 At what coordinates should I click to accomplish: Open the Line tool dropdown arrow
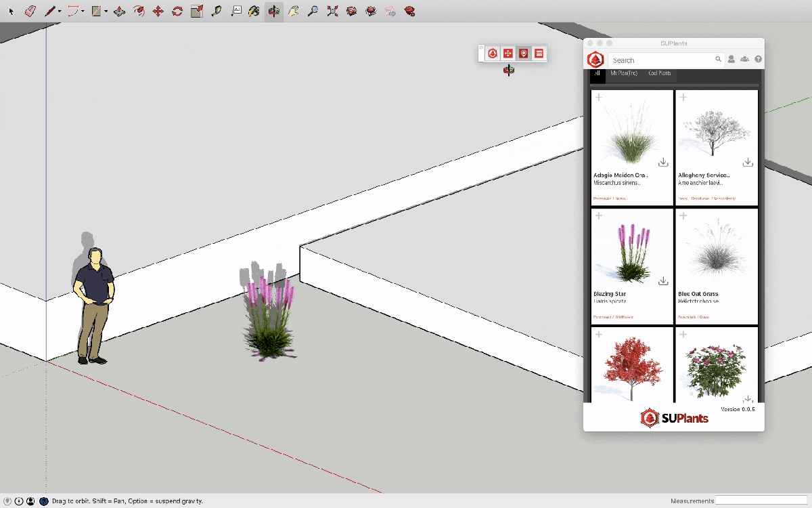59,11
